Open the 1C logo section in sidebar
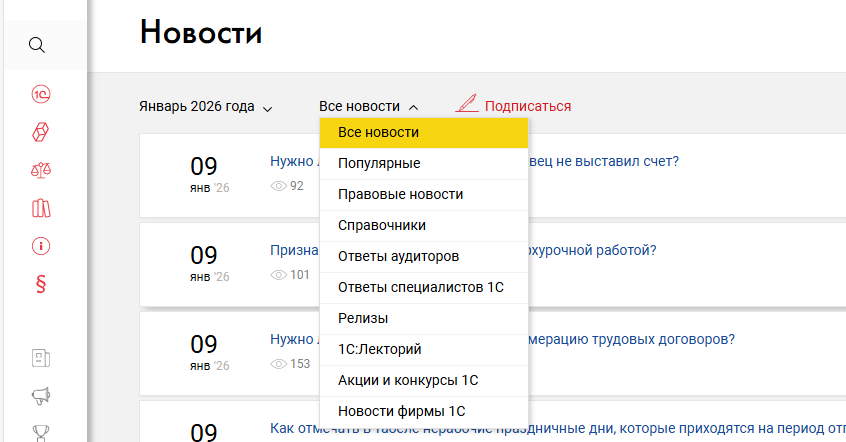The width and height of the screenshot is (846, 442). (42, 94)
